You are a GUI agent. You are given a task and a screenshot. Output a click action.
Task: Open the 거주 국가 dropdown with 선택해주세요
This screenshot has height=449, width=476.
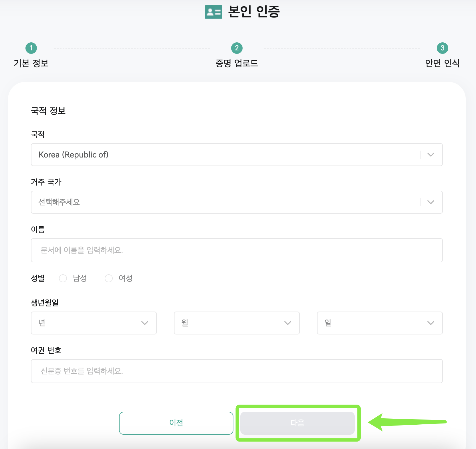click(237, 202)
